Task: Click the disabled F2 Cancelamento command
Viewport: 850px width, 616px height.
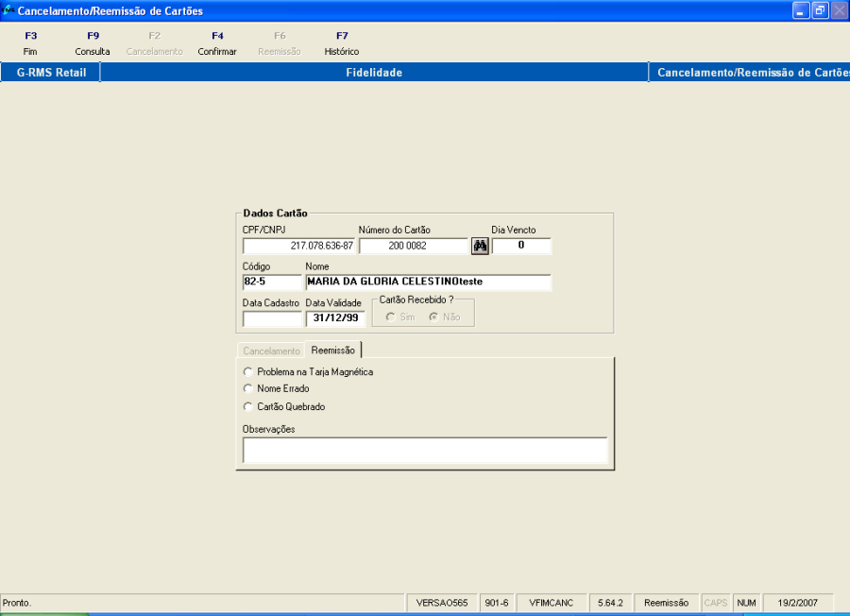Action: coord(155,43)
